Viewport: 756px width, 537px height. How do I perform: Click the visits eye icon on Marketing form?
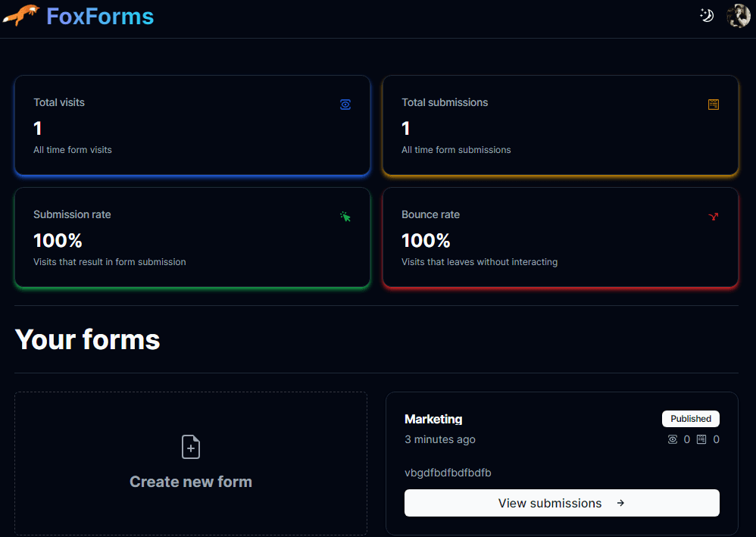pos(673,439)
